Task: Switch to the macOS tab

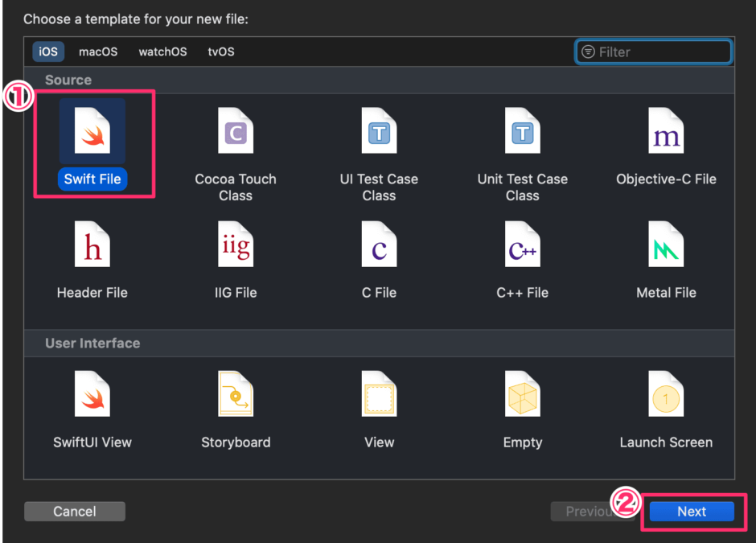Action: (x=97, y=51)
